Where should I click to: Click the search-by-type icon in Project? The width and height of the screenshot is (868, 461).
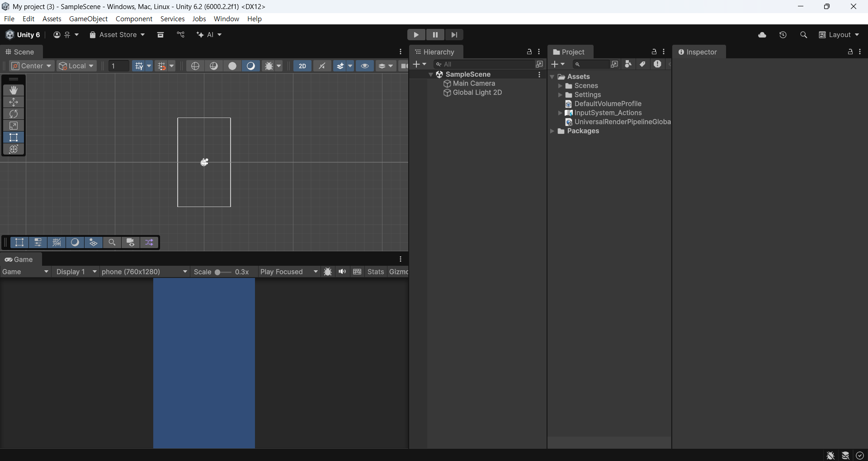pos(628,64)
